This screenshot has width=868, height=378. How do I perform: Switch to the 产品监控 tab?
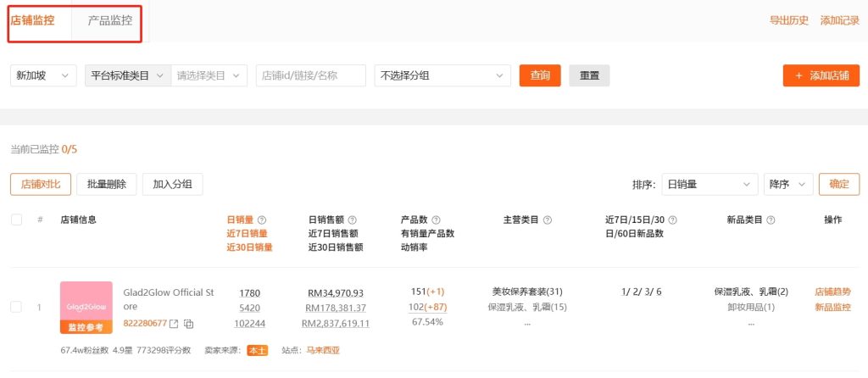(x=110, y=20)
